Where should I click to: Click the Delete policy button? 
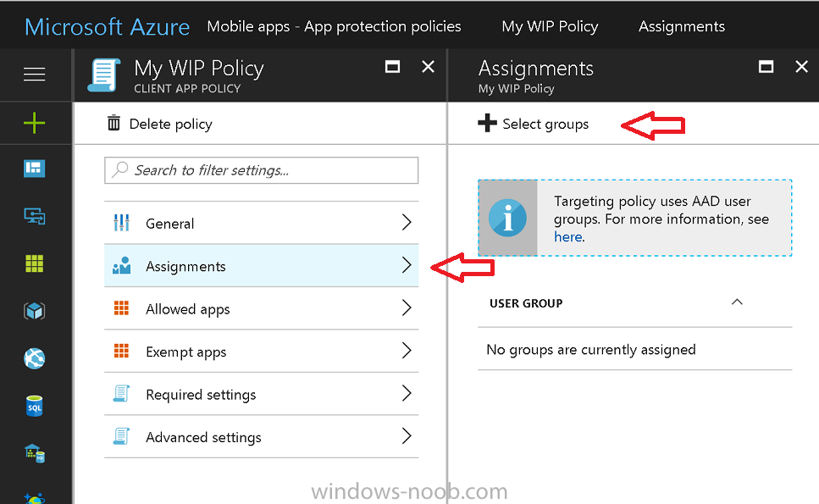(x=160, y=124)
